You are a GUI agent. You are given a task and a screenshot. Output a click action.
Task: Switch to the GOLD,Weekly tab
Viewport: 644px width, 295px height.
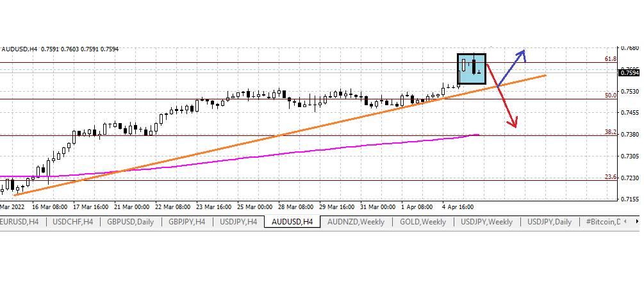(x=423, y=222)
